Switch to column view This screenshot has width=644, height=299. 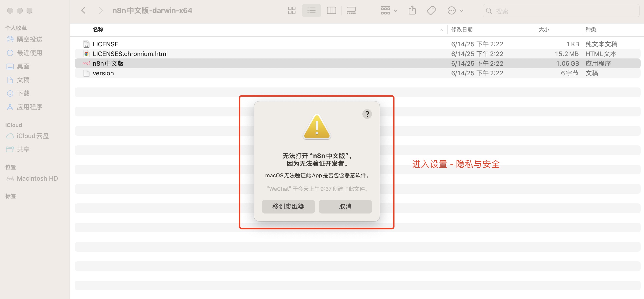coord(331,10)
